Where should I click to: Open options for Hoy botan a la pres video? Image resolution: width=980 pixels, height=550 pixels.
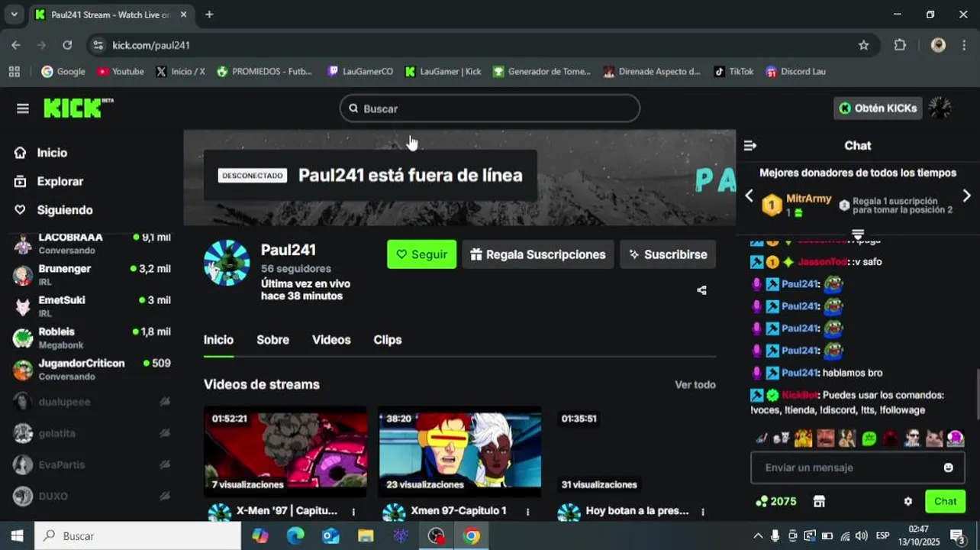click(x=703, y=512)
